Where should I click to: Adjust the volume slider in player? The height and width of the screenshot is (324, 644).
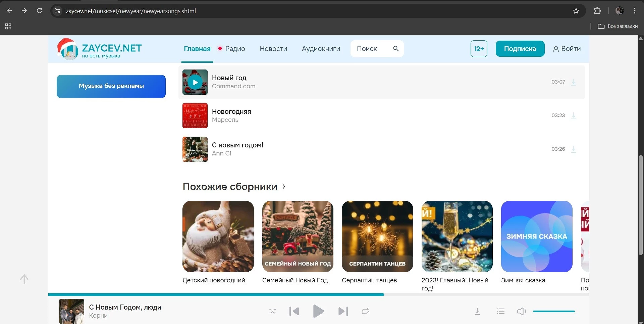point(553,312)
